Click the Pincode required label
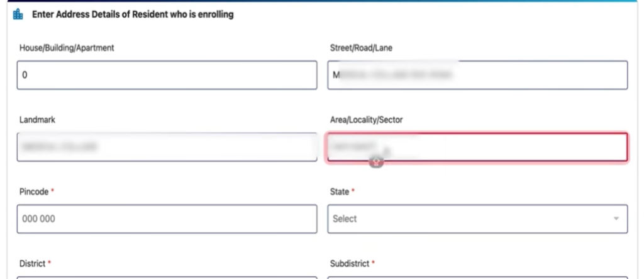The height and width of the screenshot is (279, 644). click(x=36, y=191)
